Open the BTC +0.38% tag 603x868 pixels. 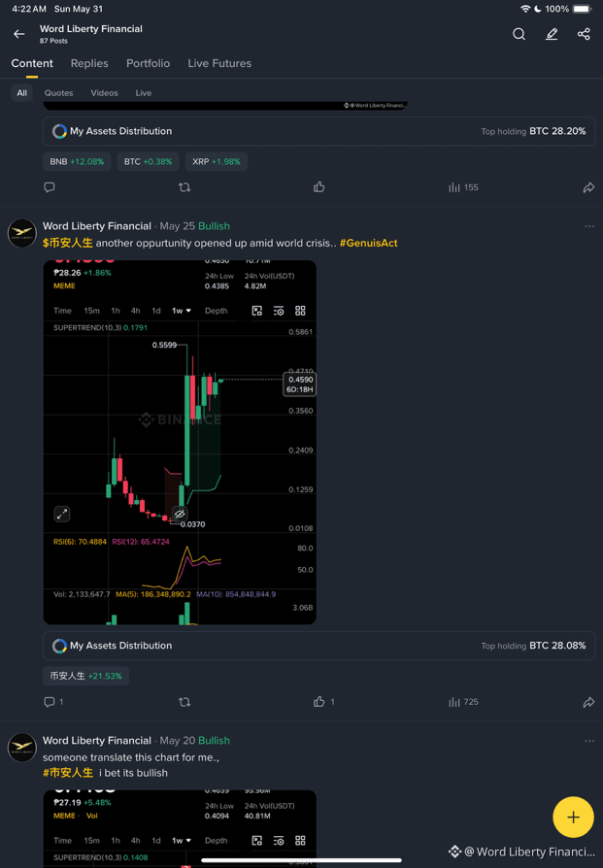pos(148,161)
